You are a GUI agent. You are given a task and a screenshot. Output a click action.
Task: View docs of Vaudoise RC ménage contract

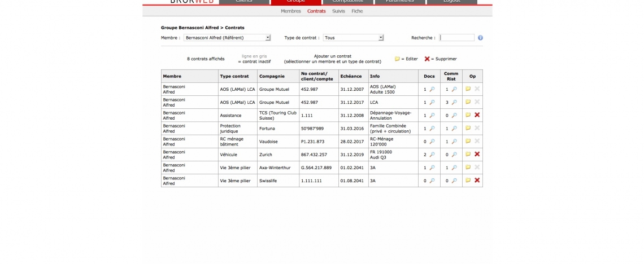tap(432, 142)
